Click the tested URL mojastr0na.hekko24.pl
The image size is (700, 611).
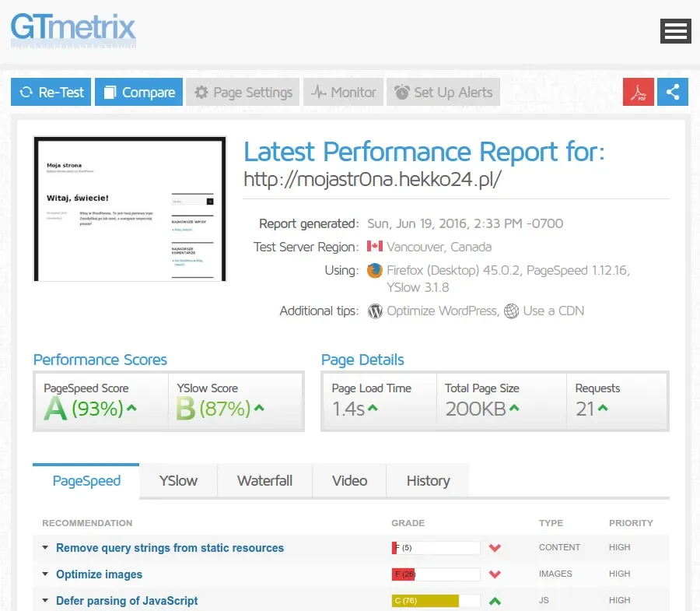pyautogui.click(x=373, y=180)
